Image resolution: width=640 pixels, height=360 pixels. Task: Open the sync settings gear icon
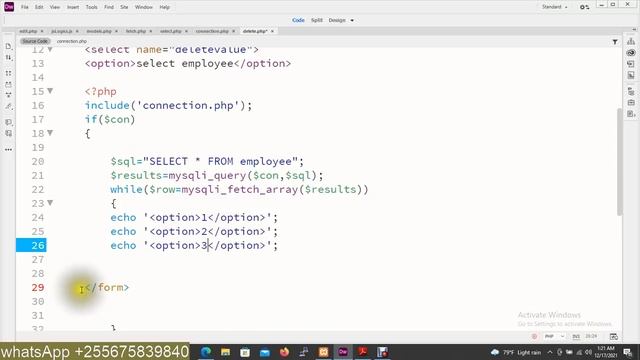tap(584, 7)
